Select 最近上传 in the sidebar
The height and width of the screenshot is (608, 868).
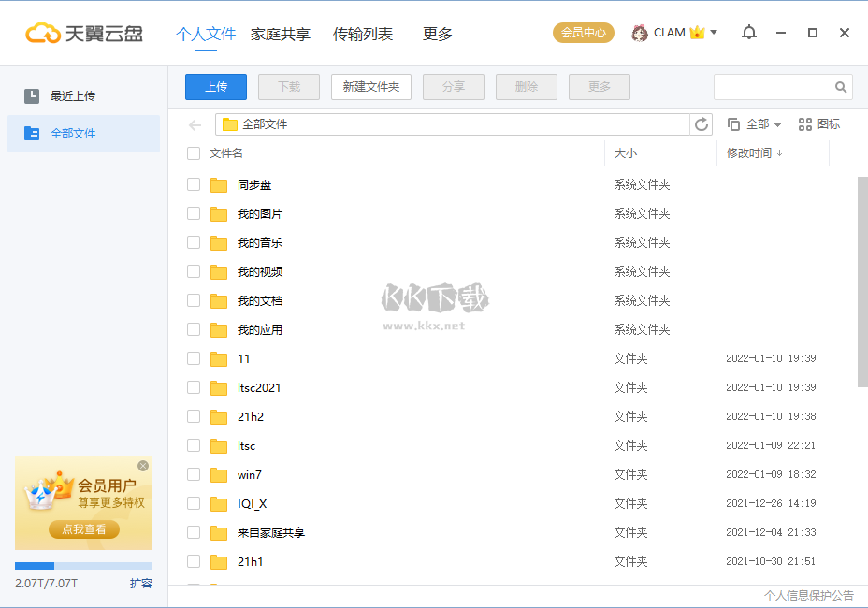pyautogui.click(x=83, y=95)
